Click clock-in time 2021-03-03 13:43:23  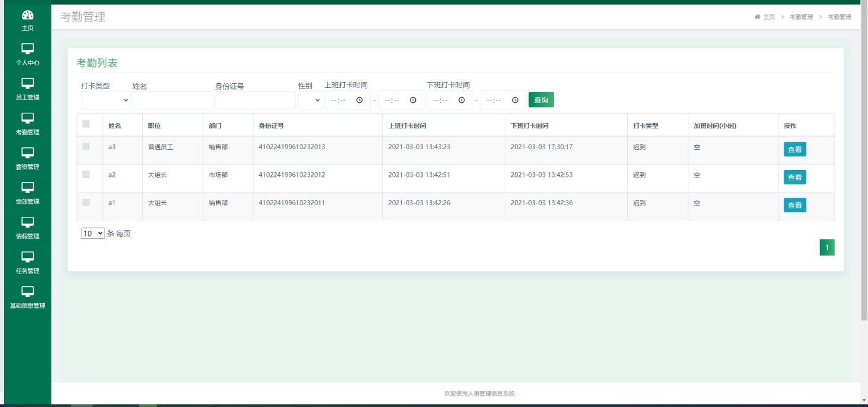pyautogui.click(x=419, y=147)
